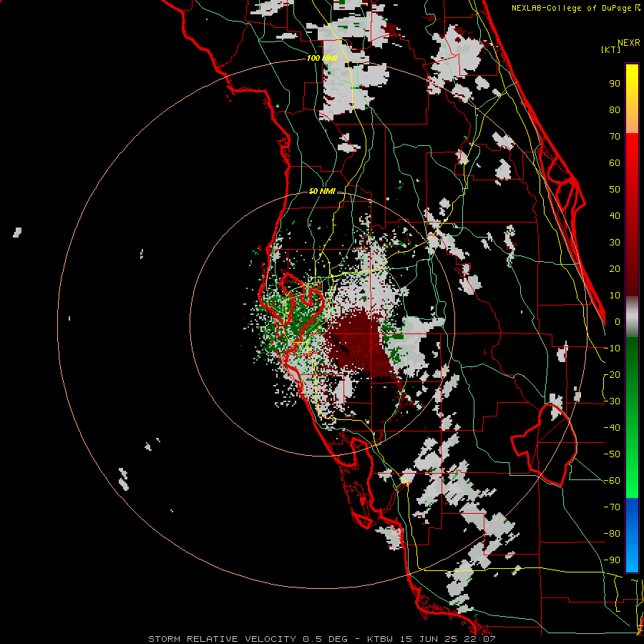Click the positive 90 scale value

(615, 84)
